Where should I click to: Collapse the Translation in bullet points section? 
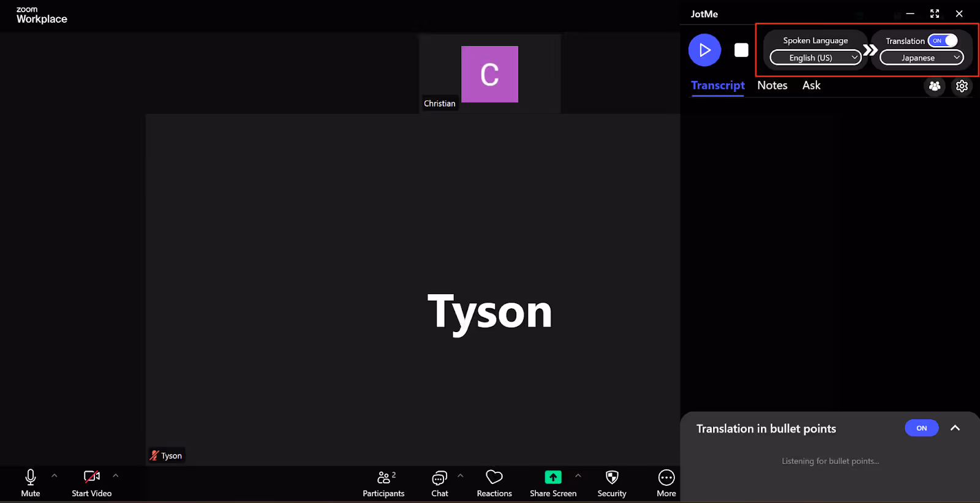click(955, 428)
